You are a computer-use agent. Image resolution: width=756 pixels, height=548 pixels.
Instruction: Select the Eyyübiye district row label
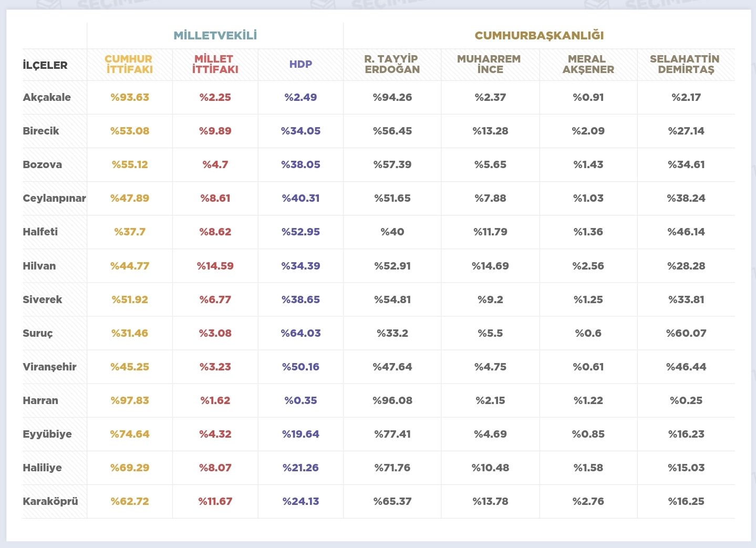[x=47, y=434]
